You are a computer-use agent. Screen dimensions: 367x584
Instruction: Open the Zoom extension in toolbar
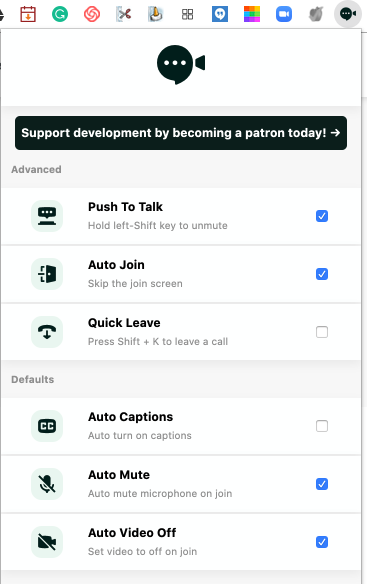click(284, 15)
